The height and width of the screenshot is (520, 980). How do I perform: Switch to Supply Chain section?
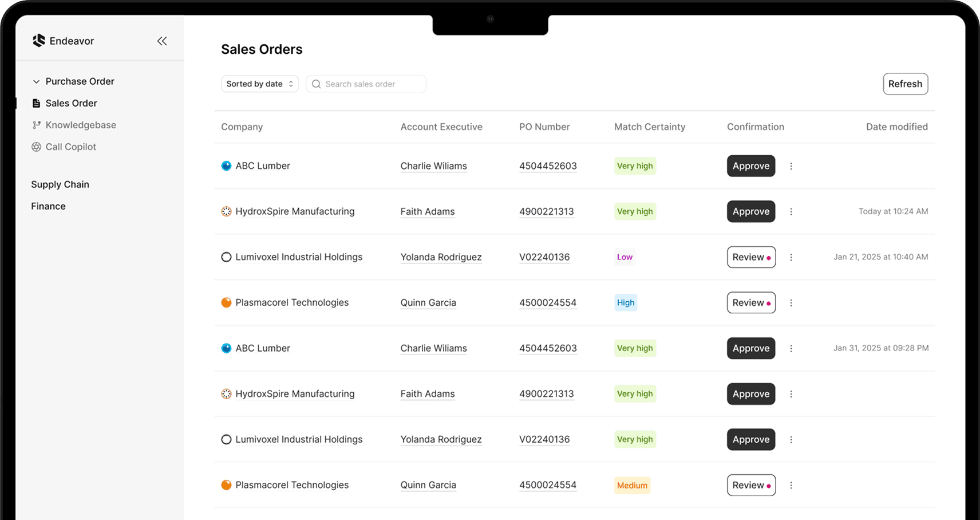point(60,184)
